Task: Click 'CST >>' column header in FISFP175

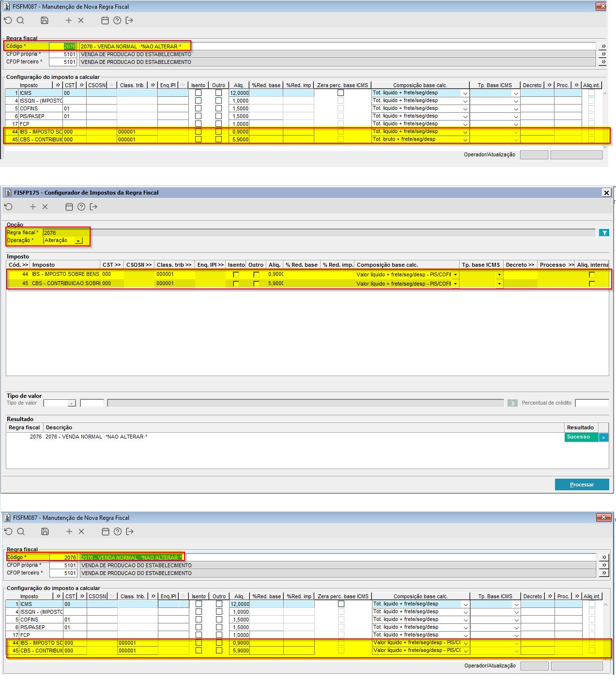Action: tap(112, 265)
